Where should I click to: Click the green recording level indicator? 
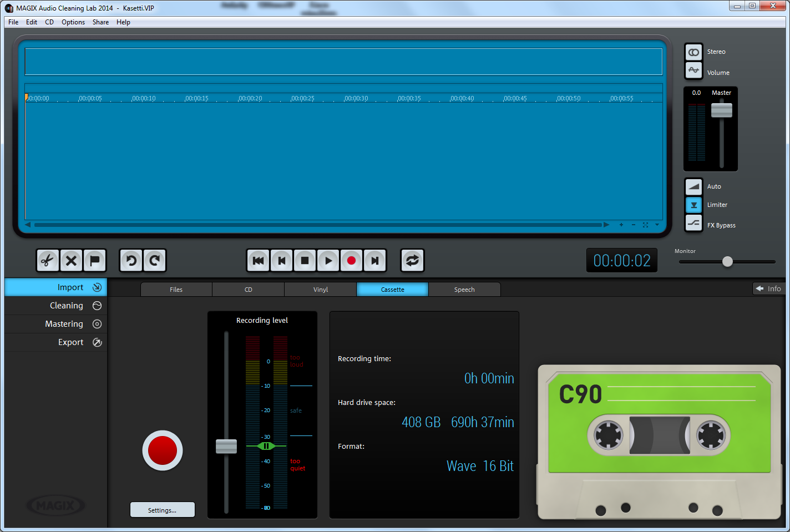[x=266, y=446]
